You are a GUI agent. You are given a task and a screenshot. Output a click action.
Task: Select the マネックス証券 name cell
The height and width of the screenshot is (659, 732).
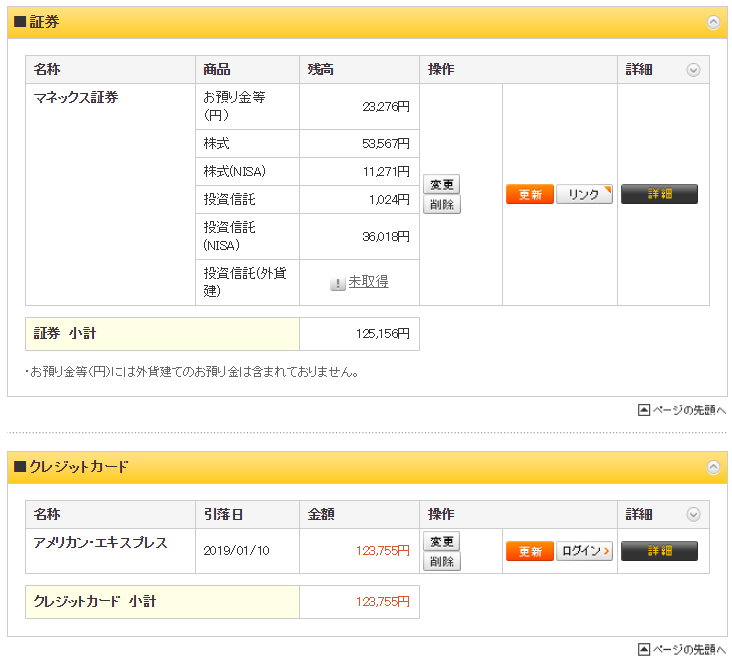coord(110,195)
